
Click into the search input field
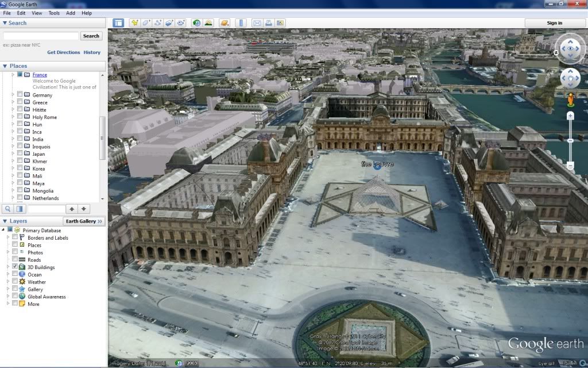tap(41, 36)
